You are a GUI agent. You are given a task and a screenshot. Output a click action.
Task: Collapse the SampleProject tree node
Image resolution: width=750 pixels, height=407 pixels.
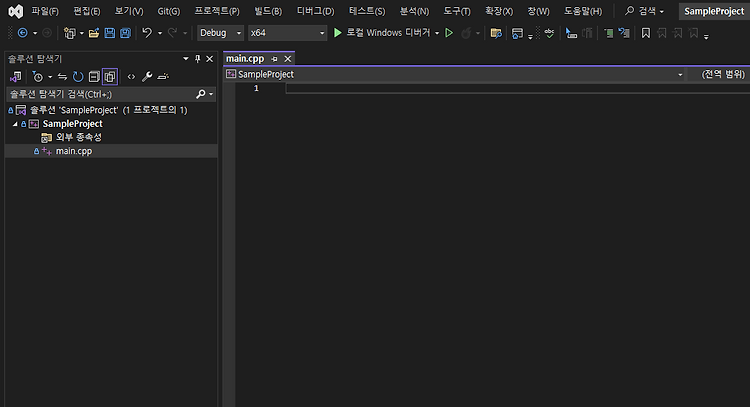[15, 124]
